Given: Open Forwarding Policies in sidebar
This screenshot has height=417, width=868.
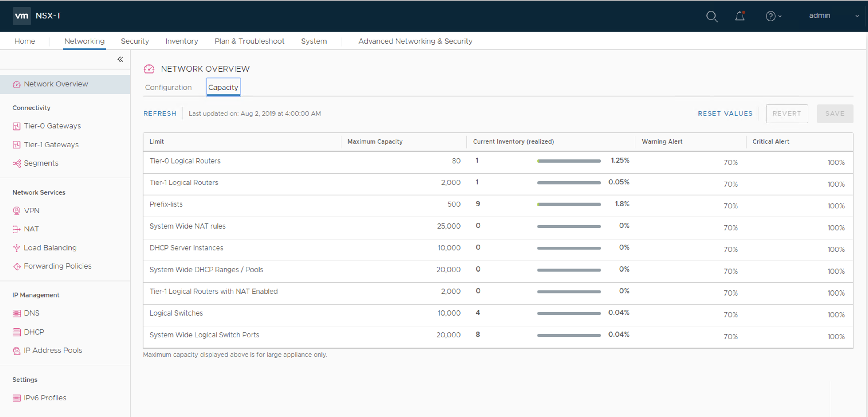Looking at the screenshot, I should click(58, 266).
